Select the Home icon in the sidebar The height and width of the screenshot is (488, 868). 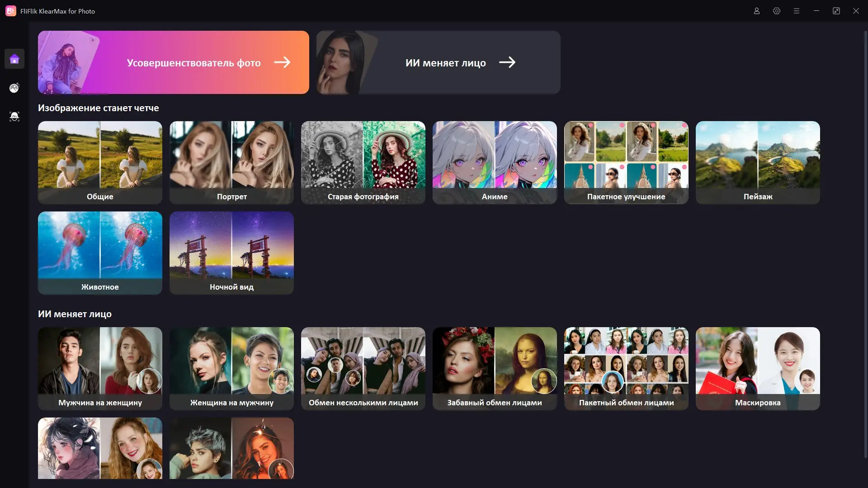pyautogui.click(x=14, y=59)
